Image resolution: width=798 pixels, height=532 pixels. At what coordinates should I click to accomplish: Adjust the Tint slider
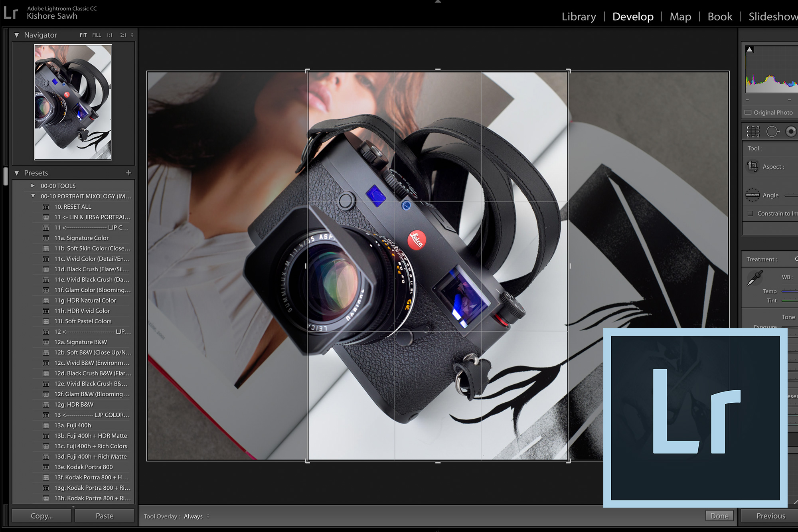click(x=790, y=301)
